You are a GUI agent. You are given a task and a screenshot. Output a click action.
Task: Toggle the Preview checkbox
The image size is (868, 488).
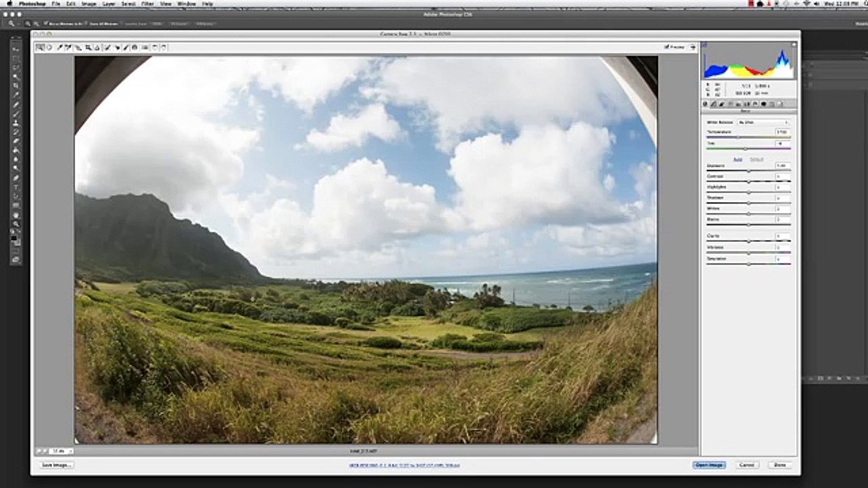click(x=667, y=47)
